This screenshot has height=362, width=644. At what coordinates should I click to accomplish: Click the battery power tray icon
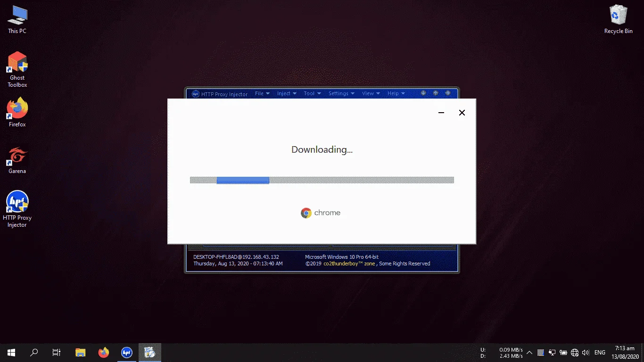[x=563, y=353]
